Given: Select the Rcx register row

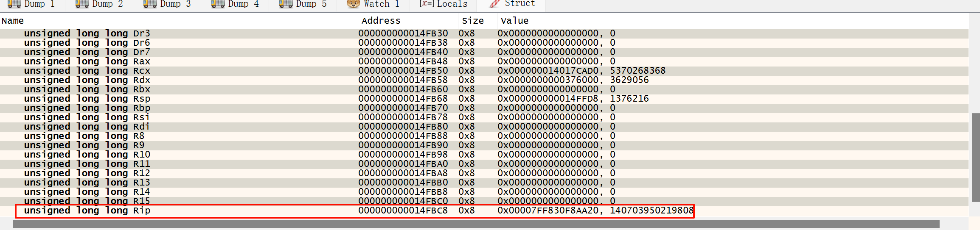Looking at the screenshot, I should (484, 71).
